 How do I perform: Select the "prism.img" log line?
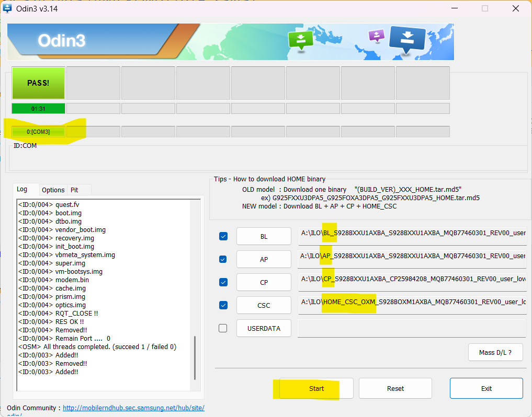click(x=52, y=297)
